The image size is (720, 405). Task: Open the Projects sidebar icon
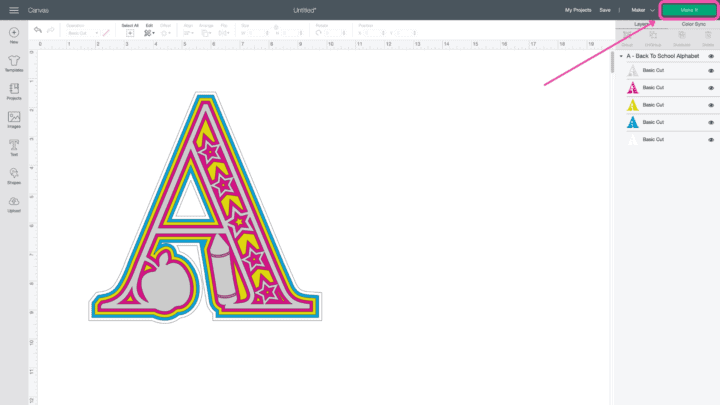point(14,91)
